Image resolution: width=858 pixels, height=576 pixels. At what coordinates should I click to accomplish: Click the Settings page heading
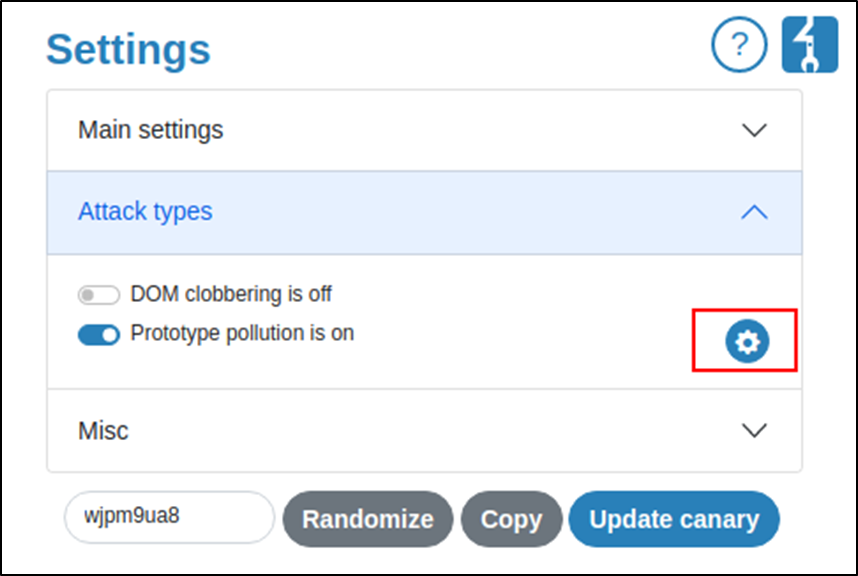pyautogui.click(x=128, y=49)
